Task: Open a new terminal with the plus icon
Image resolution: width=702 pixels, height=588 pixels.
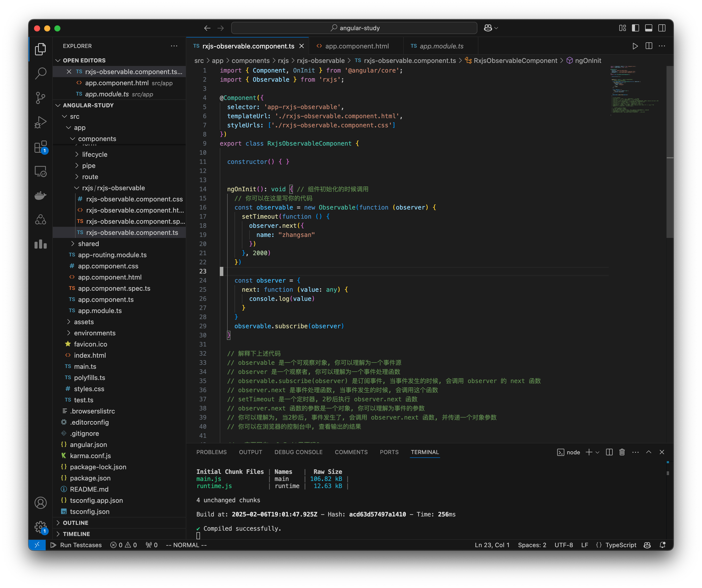Action: [x=589, y=452]
